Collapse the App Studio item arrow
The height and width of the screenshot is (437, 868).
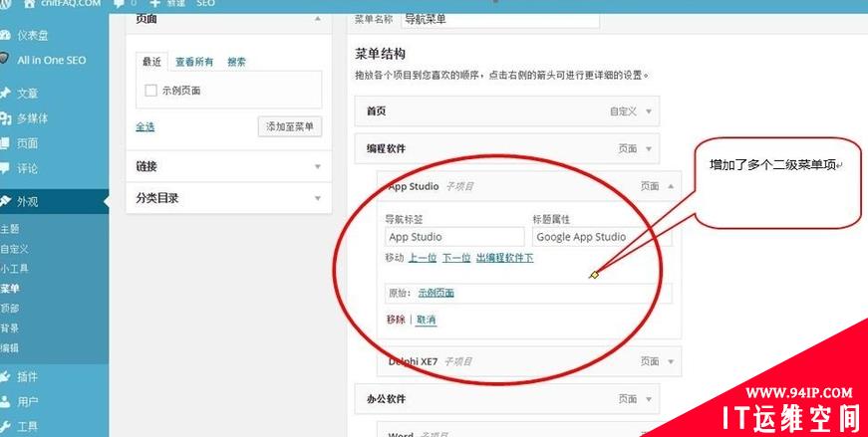point(671,186)
